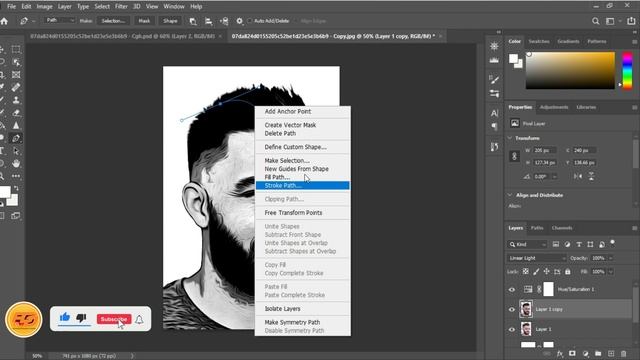Open the Character panel icon
This screenshot has height=360, width=640.
pyautogui.click(x=494, y=113)
